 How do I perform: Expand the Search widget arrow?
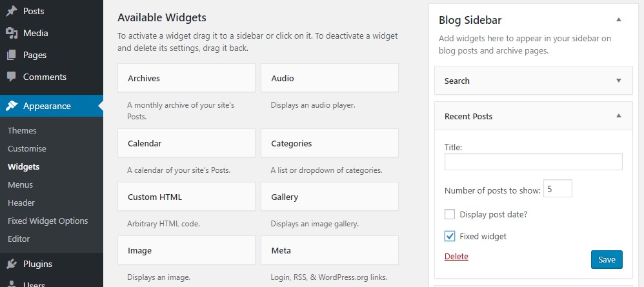(619, 81)
